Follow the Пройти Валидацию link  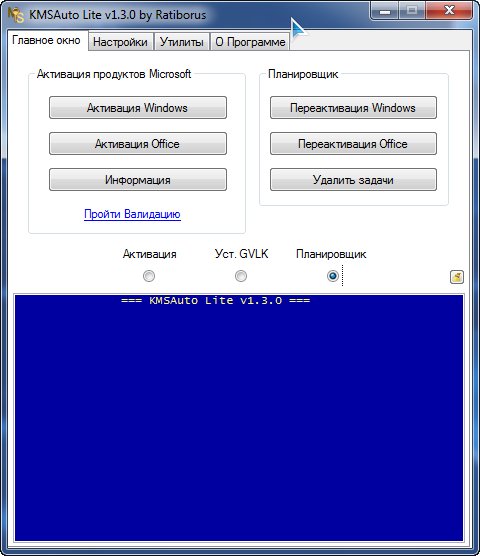click(x=132, y=214)
